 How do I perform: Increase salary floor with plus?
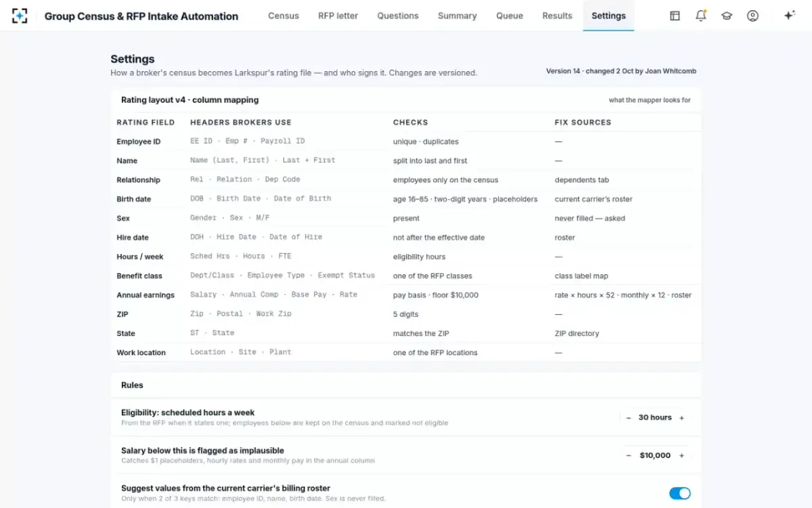pyautogui.click(x=681, y=456)
